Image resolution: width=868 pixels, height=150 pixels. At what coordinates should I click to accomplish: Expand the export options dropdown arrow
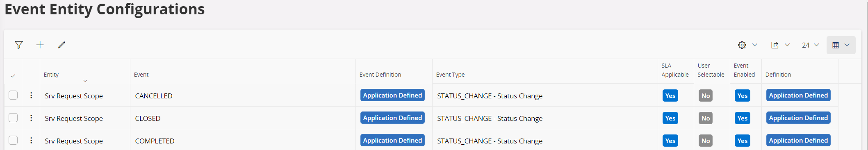point(787,45)
